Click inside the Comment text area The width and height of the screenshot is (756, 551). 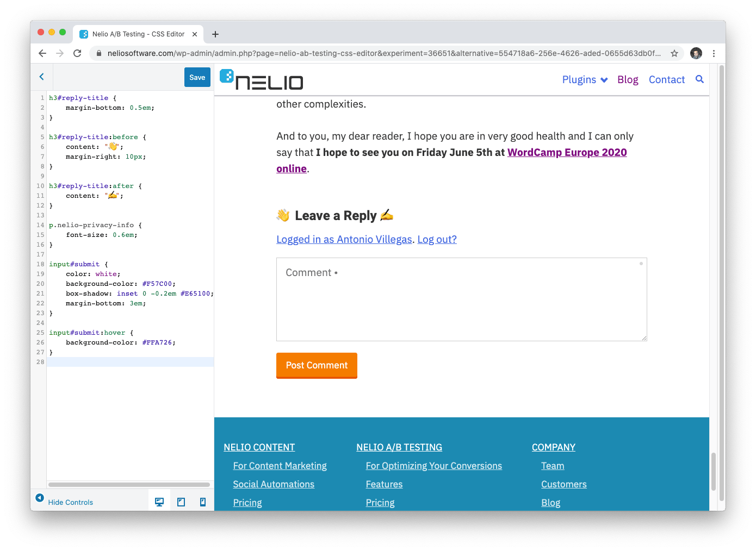tap(461, 299)
